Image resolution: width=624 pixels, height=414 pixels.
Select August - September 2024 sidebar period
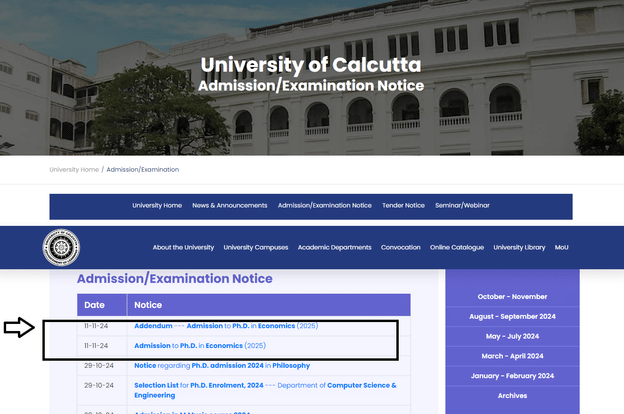(x=512, y=316)
